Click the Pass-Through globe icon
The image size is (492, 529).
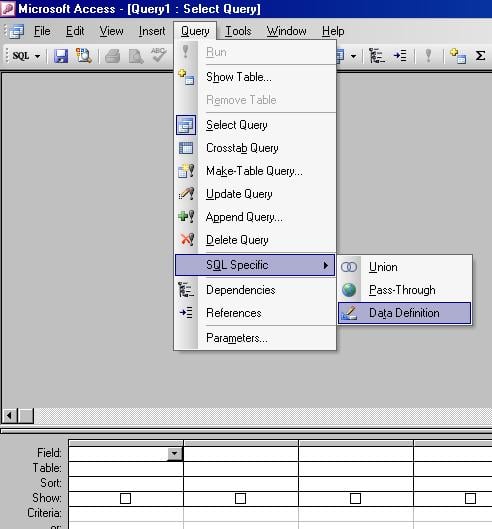tap(349, 290)
